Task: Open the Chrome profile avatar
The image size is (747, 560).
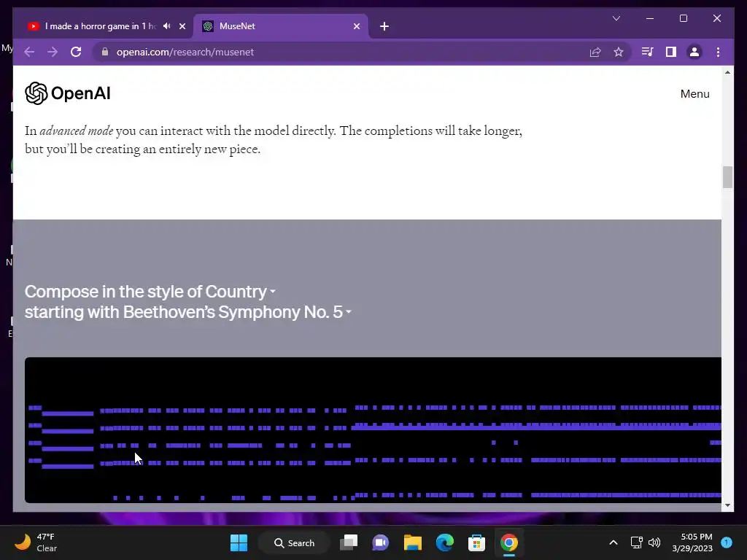Action: point(694,52)
